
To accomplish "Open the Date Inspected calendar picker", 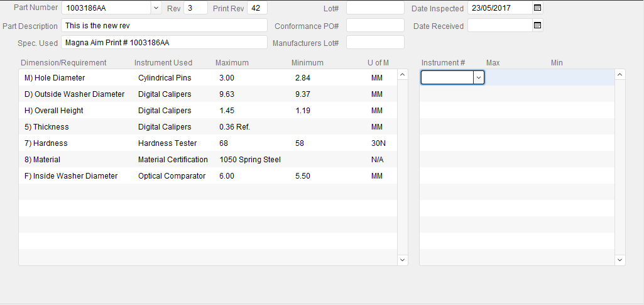I will pos(537,8).
